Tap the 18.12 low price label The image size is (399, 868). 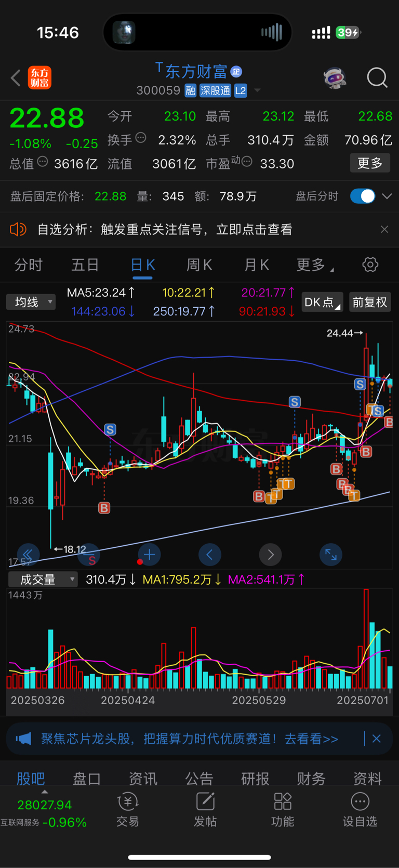[x=70, y=549]
